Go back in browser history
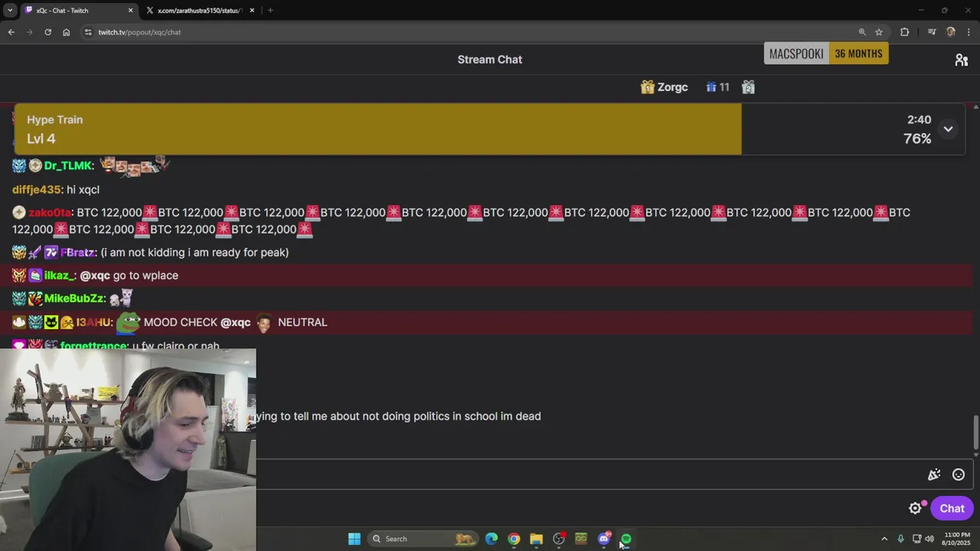 (x=11, y=32)
